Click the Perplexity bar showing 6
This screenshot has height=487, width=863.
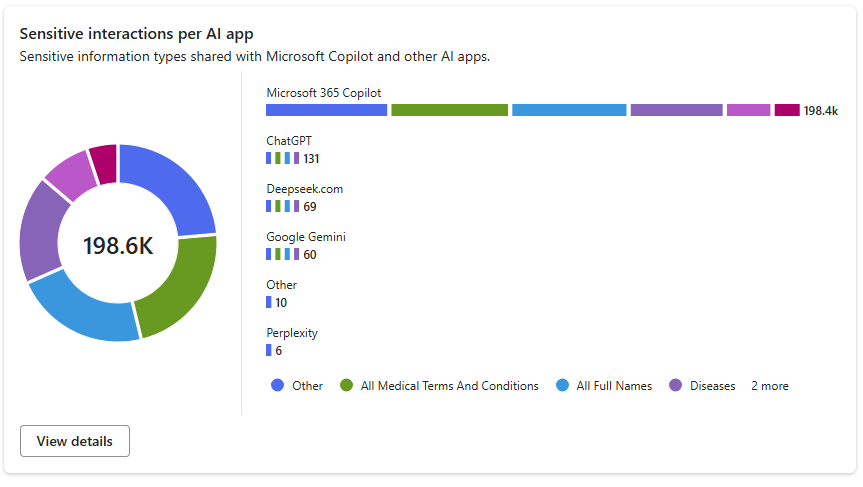click(269, 350)
